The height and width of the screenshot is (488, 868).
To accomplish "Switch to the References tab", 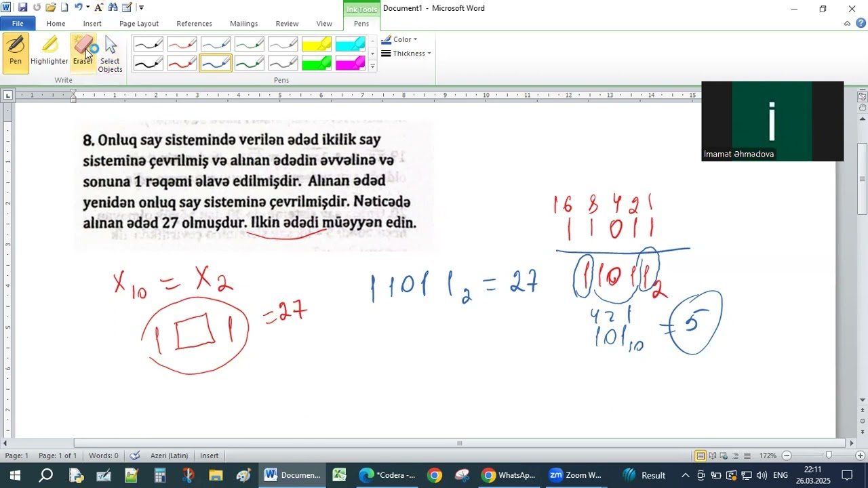I will pos(194,23).
